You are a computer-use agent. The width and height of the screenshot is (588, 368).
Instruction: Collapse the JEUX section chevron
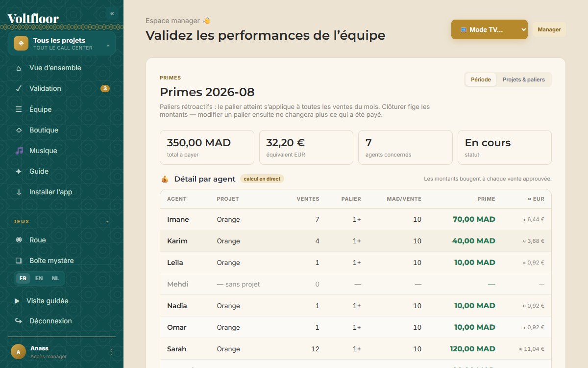(x=107, y=222)
